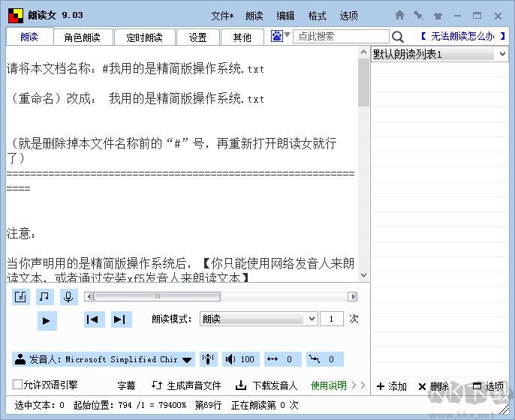
Task: Click the plus icon for 添加
Action: [381, 386]
